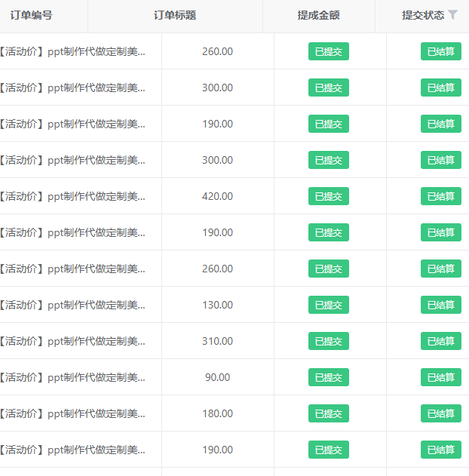This screenshot has height=476, width=469.
Task: Click the 已提交 tag in the 130.00 row
Action: click(329, 305)
